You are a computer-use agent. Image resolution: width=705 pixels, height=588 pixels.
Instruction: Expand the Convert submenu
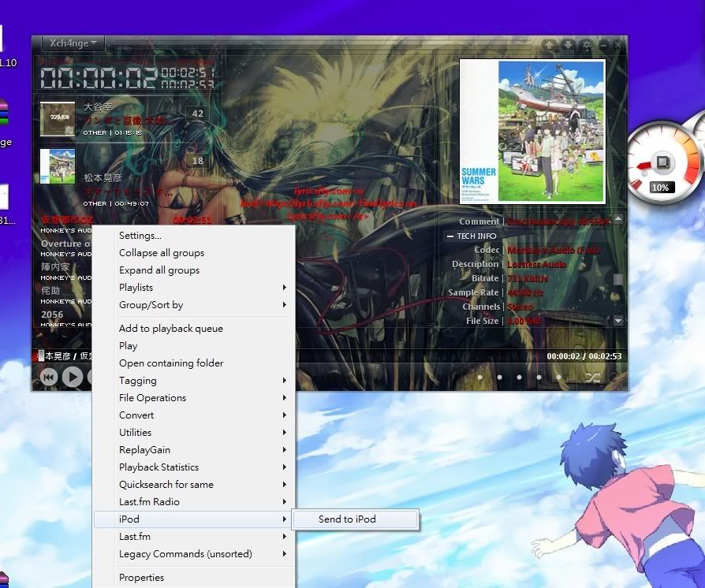tap(194, 415)
